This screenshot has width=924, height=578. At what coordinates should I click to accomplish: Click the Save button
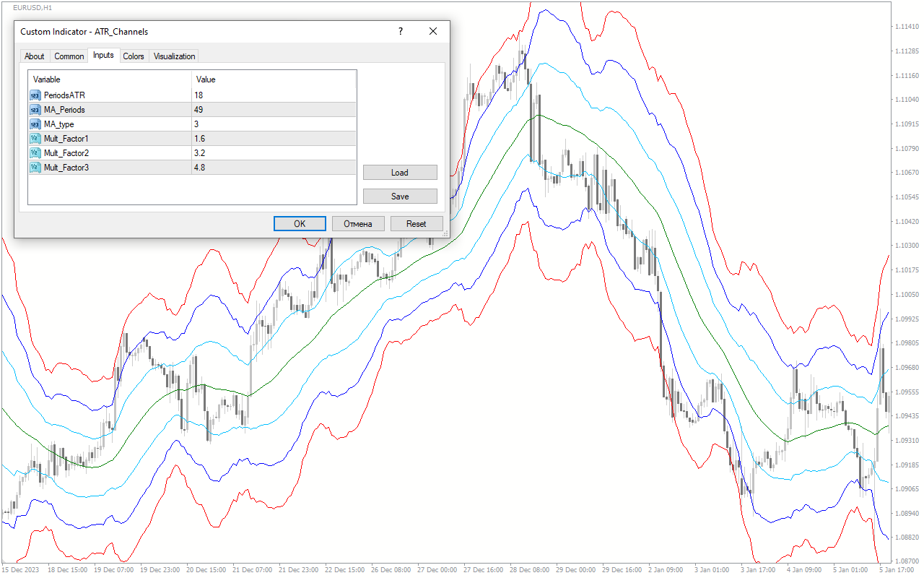[400, 197]
